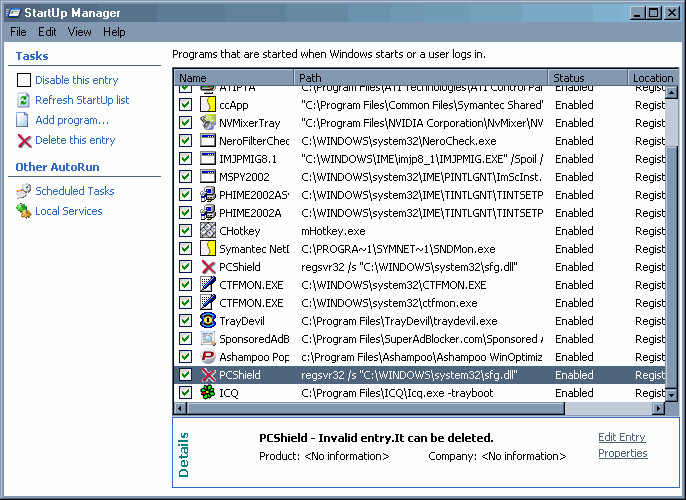Click the ccApp row icon
This screenshot has width=686, height=500.
(208, 105)
